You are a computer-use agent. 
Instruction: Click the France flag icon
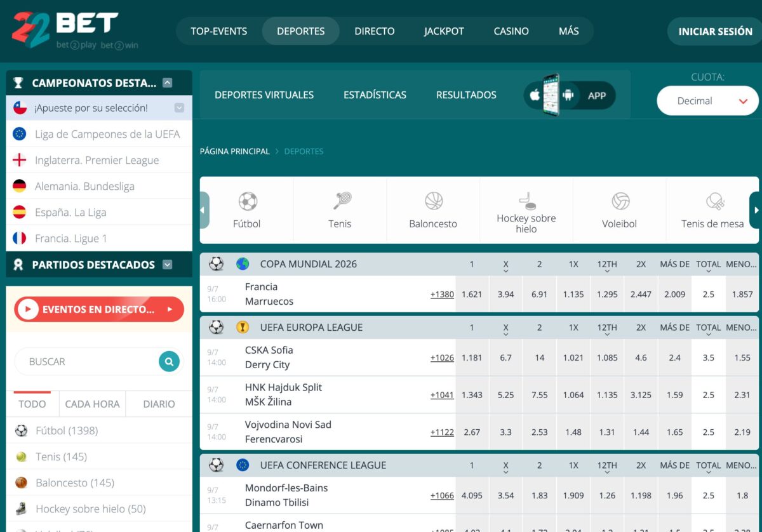pyautogui.click(x=20, y=238)
